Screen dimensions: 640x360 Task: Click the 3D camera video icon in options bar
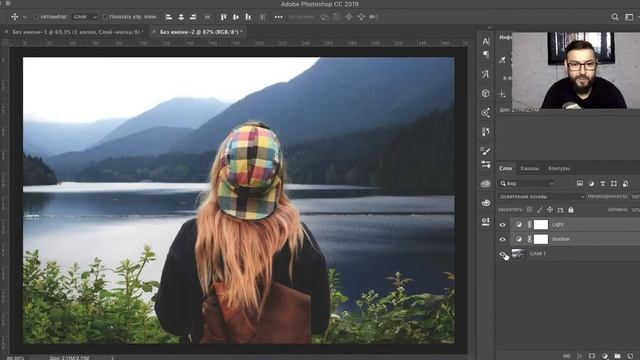coord(373,17)
